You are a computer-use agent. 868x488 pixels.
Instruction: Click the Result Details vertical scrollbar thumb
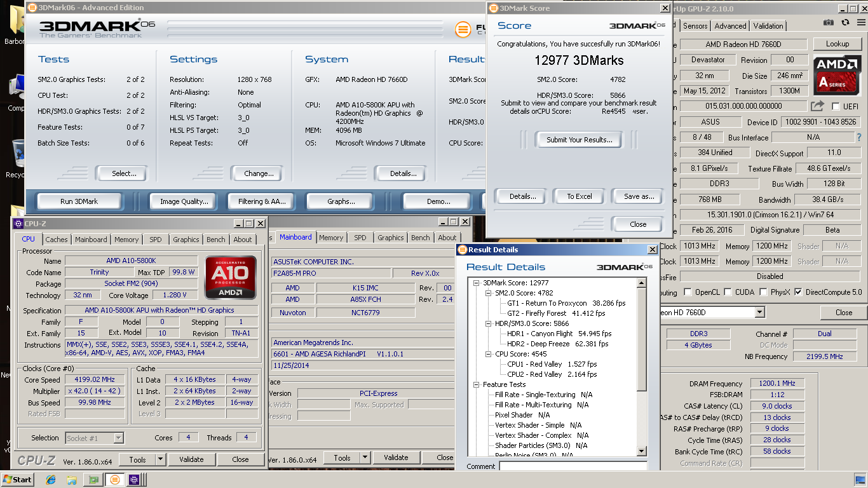[642, 340]
